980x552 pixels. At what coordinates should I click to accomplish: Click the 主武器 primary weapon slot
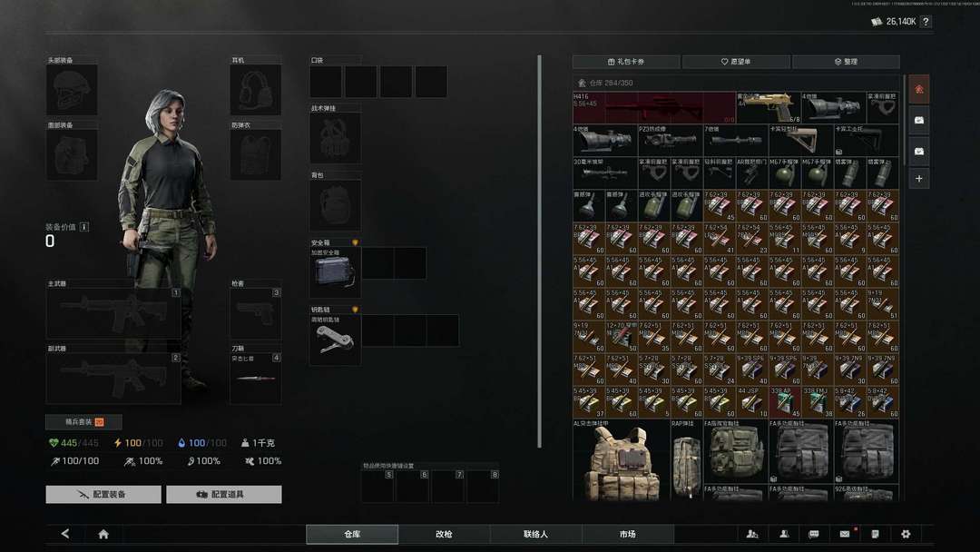tap(113, 313)
